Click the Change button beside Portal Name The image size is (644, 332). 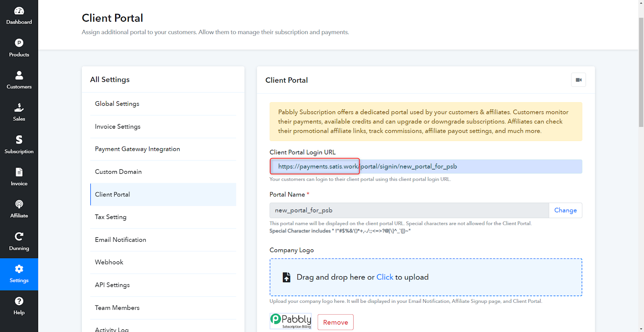coord(565,210)
